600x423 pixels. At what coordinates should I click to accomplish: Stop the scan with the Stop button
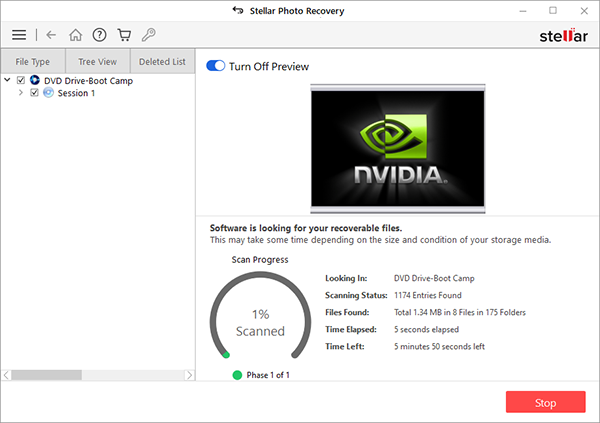pos(545,402)
